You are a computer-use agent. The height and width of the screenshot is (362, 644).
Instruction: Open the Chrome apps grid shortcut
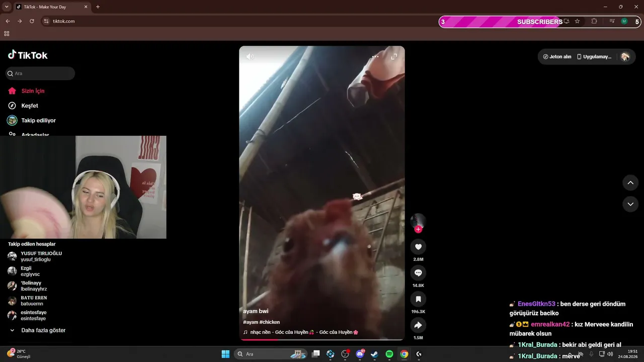point(7,34)
